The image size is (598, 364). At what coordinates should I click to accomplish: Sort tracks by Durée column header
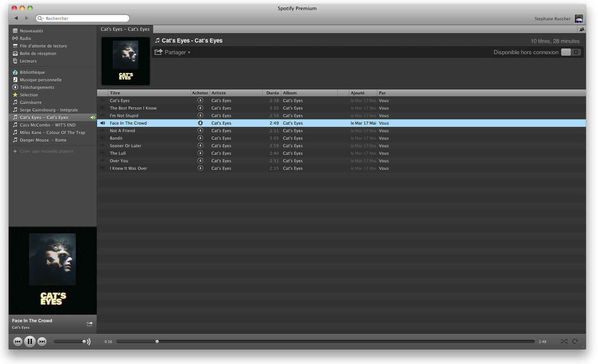click(272, 93)
